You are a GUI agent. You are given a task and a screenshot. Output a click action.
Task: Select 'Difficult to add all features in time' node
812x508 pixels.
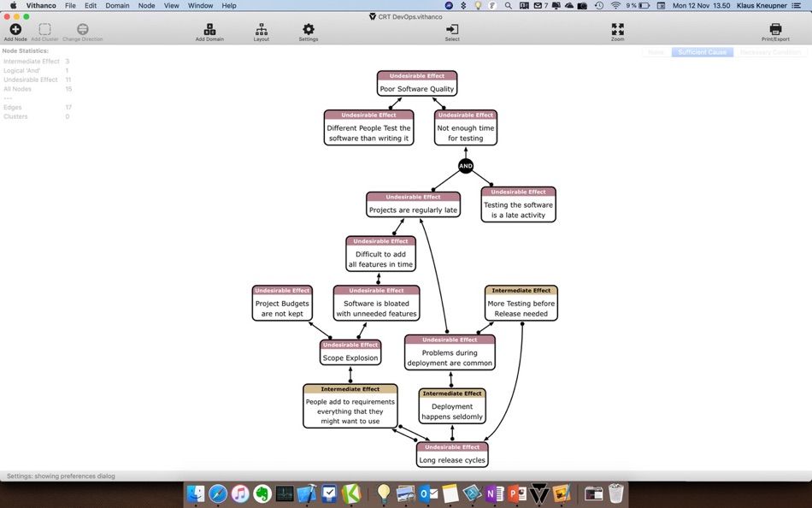380,254
